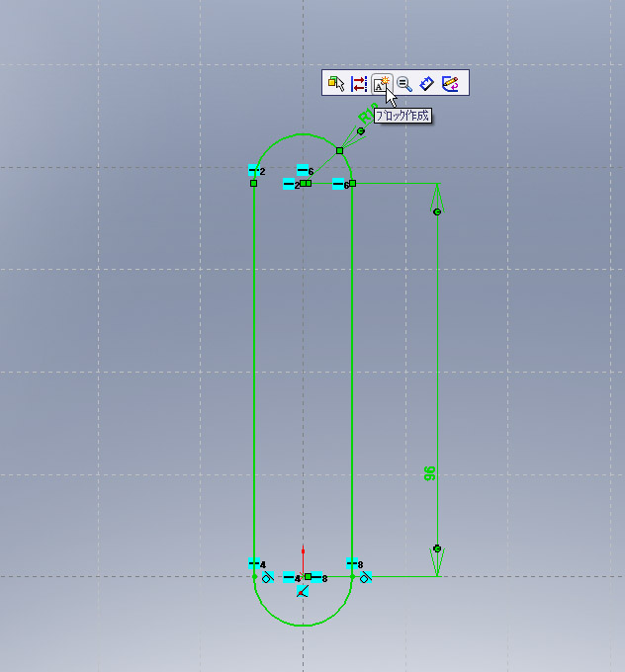Select the coincident relation icon below the origin
Image resolution: width=625 pixels, height=672 pixels.
(x=303, y=591)
